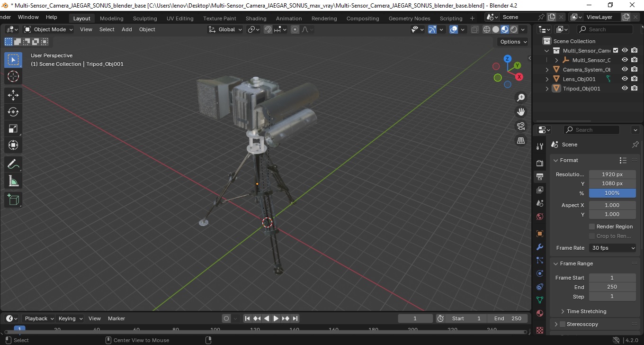This screenshot has height=345, width=644.
Task: Pick the Rotate tool
Action: tap(13, 112)
